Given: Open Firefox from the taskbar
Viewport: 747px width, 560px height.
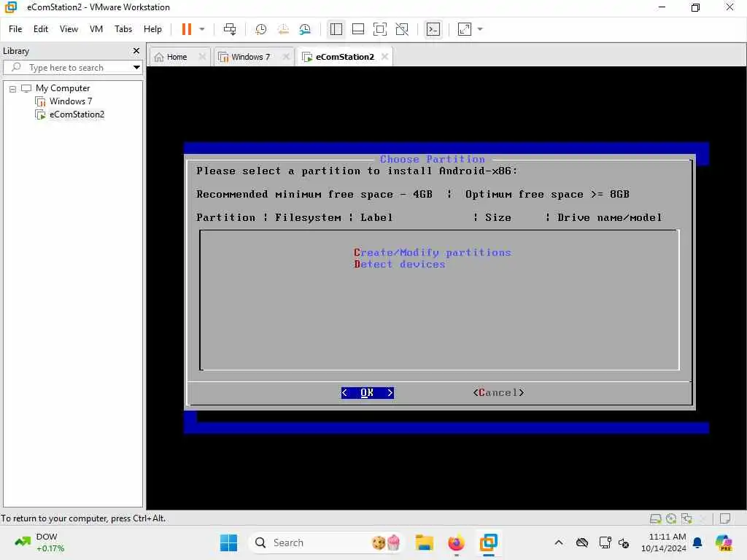Looking at the screenshot, I should 456,542.
